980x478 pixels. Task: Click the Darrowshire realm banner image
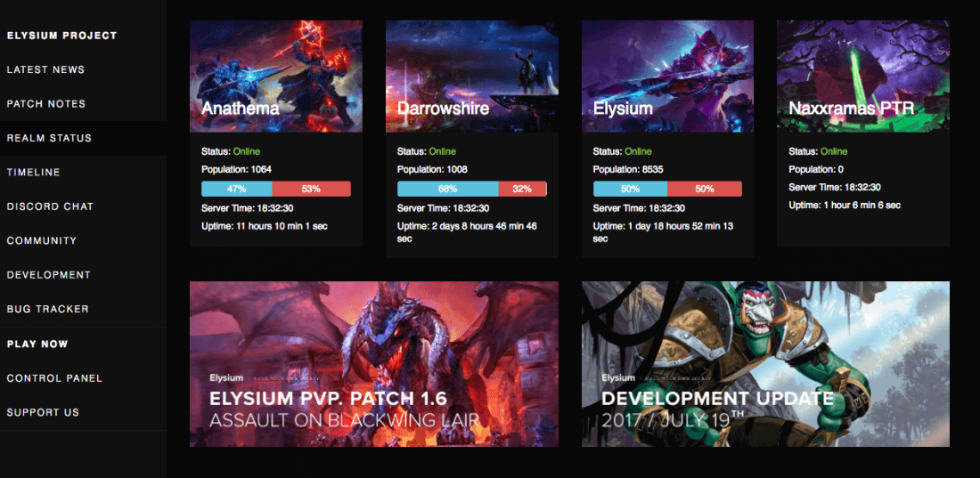coord(472,77)
